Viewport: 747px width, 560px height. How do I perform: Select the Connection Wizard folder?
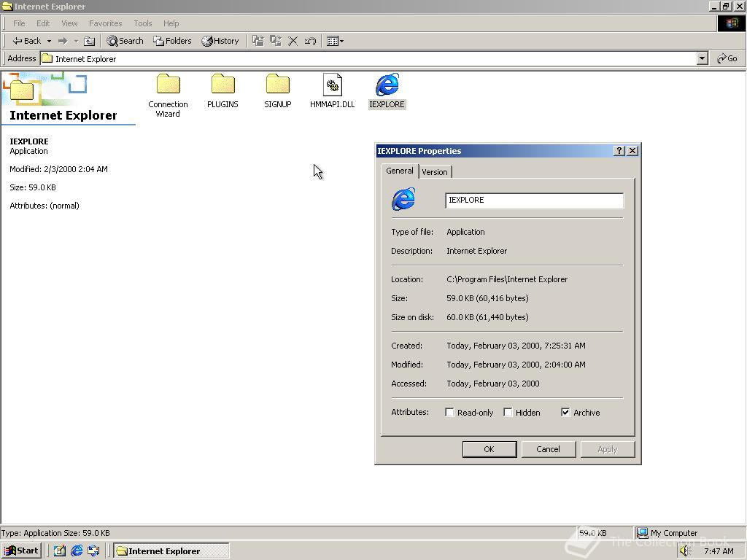[x=168, y=96]
